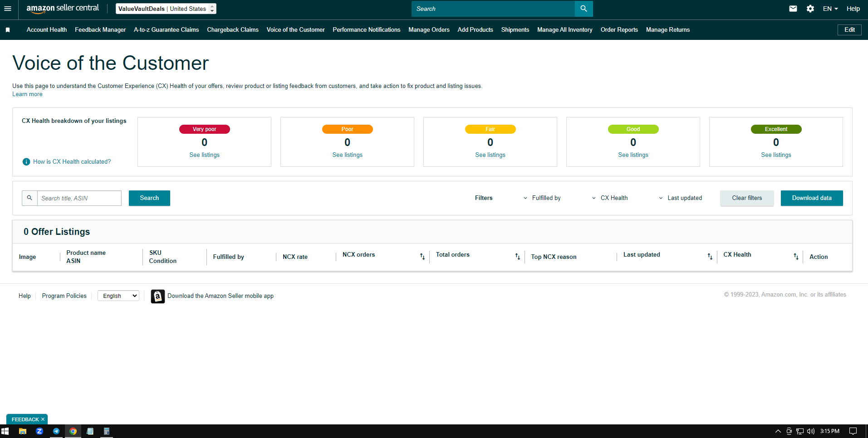Open Manage Returns
The height and width of the screenshot is (438, 868).
668,30
